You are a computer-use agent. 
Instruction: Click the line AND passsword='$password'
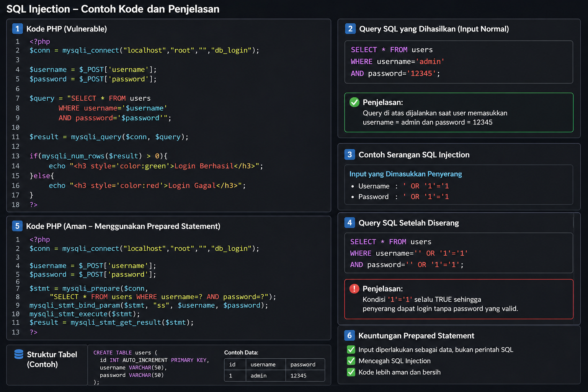point(115,118)
